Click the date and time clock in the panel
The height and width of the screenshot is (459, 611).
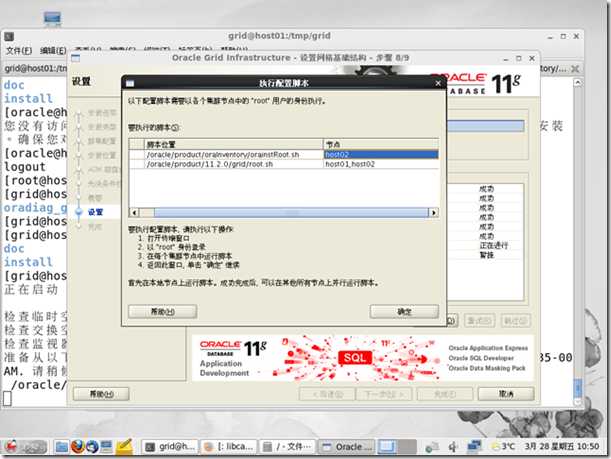click(561, 447)
